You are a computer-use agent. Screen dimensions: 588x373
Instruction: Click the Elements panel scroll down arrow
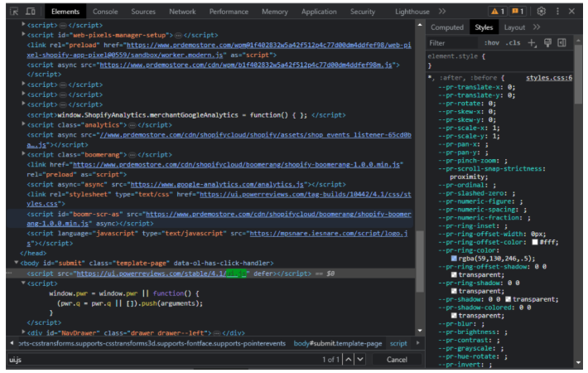coord(420,331)
